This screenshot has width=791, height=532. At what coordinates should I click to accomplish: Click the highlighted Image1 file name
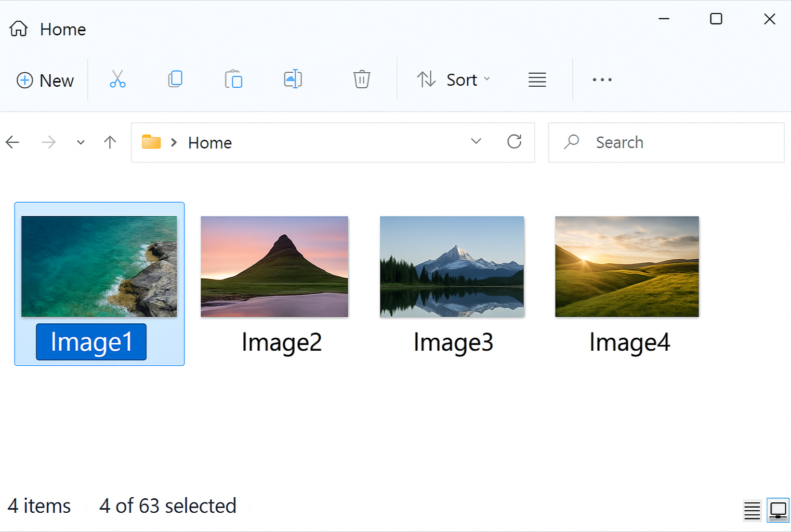pyautogui.click(x=91, y=342)
